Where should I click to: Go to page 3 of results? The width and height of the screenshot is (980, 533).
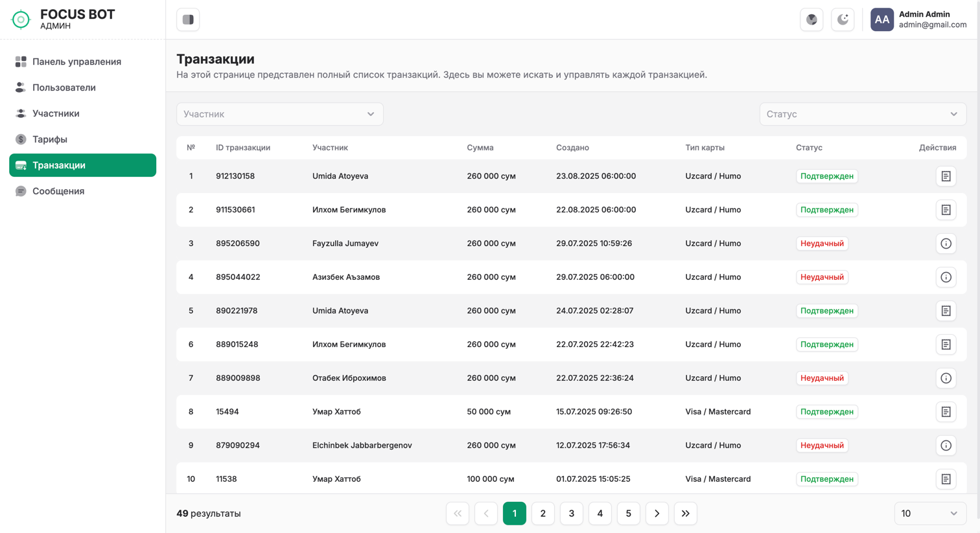(571, 514)
